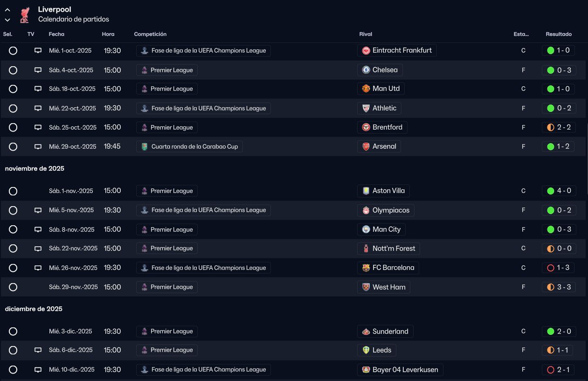This screenshot has width=588, height=381.
Task: Open the Nott'm Forest rival link
Action: pyautogui.click(x=393, y=249)
